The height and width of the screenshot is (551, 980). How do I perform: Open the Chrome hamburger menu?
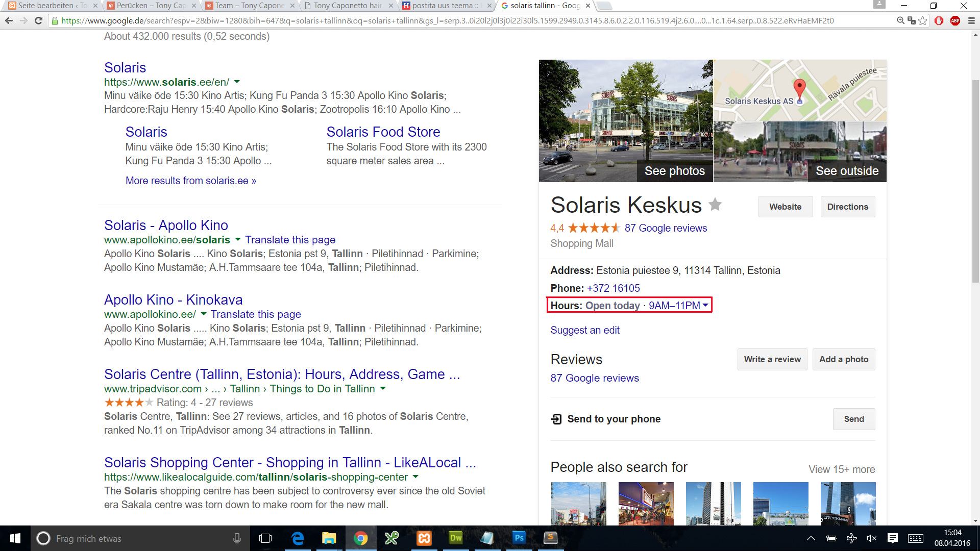[x=971, y=21]
